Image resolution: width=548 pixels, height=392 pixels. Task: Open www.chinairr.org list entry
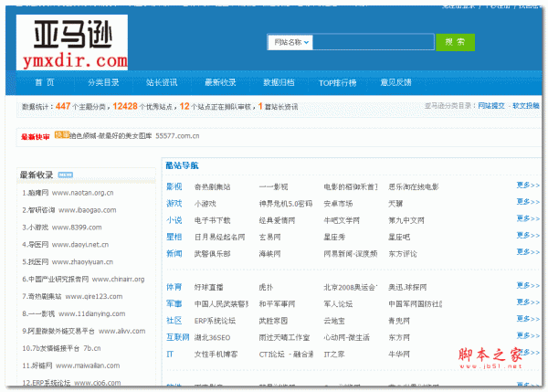pos(83,279)
